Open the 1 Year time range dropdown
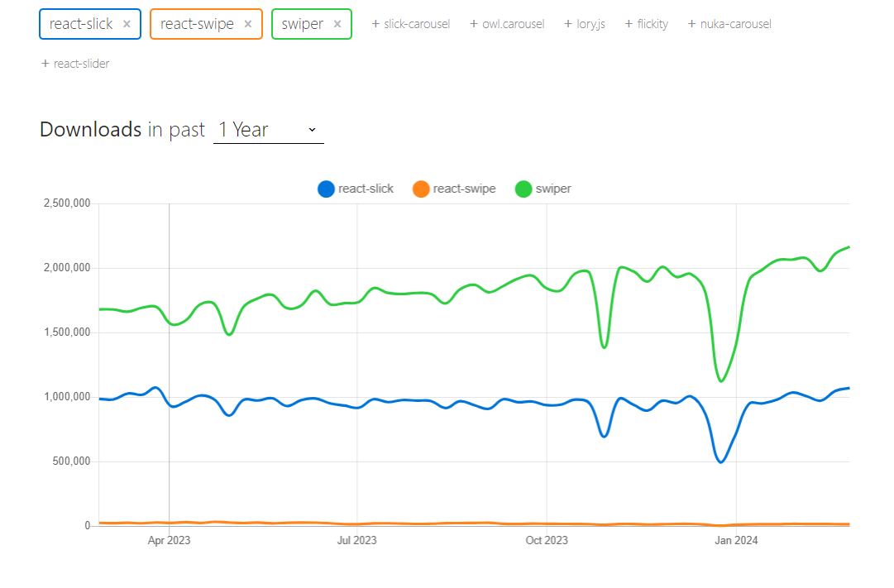Screen dimensions: 894x588 pyautogui.click(x=269, y=130)
